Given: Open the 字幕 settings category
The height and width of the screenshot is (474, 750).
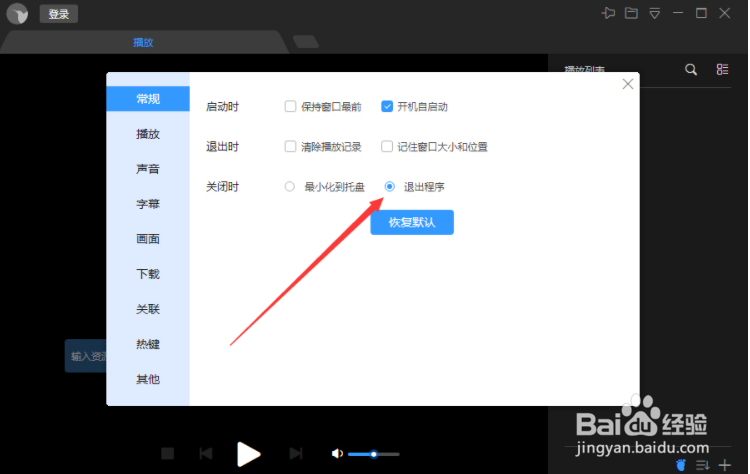Looking at the screenshot, I should click(148, 204).
